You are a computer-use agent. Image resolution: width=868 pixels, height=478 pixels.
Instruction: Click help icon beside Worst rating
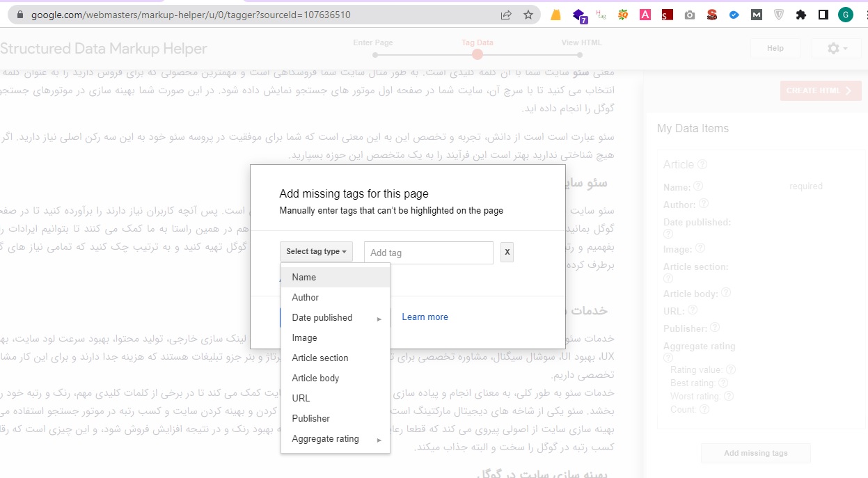click(729, 396)
